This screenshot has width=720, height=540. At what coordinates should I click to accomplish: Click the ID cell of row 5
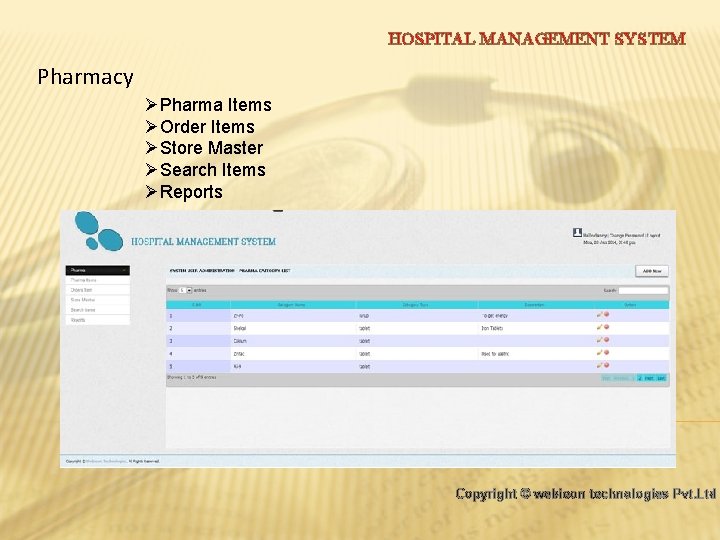tap(198, 366)
